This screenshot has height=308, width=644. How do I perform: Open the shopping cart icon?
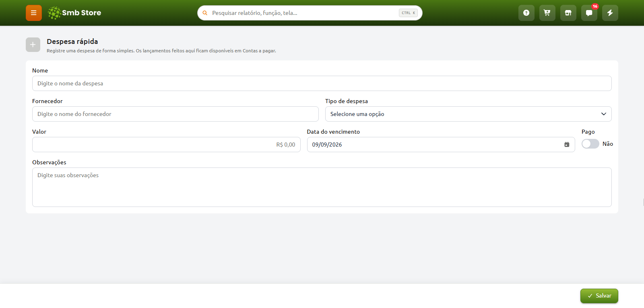pos(547,13)
